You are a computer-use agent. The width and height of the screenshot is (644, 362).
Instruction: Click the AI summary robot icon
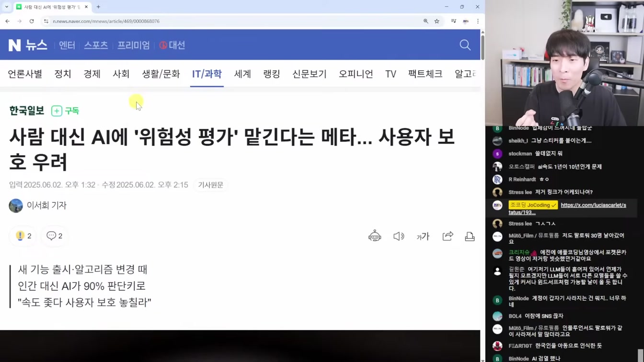[x=375, y=236]
